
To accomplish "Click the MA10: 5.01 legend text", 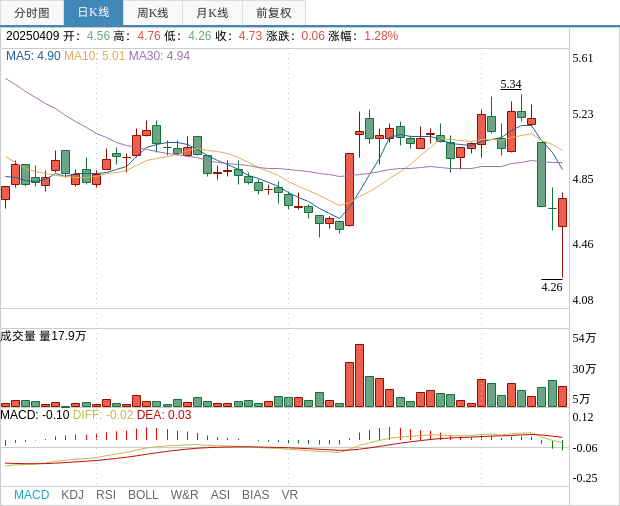I will [95, 56].
